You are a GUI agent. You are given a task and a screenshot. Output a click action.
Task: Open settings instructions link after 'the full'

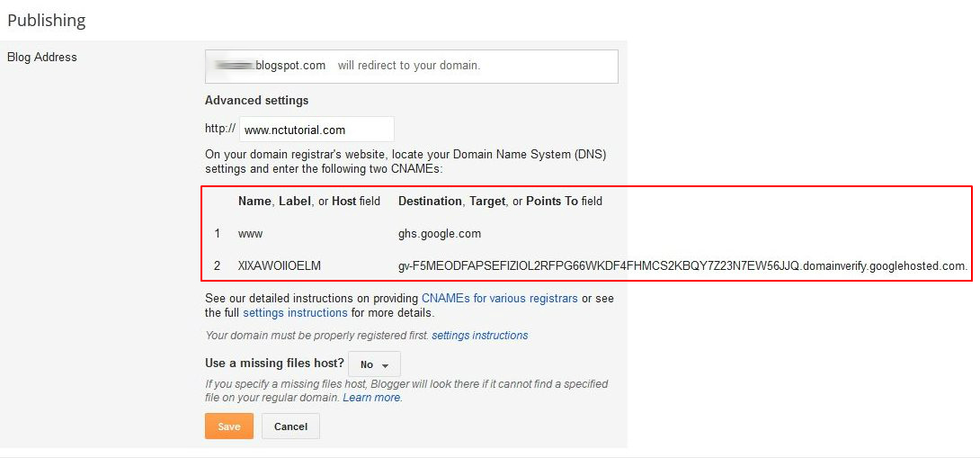click(x=295, y=313)
